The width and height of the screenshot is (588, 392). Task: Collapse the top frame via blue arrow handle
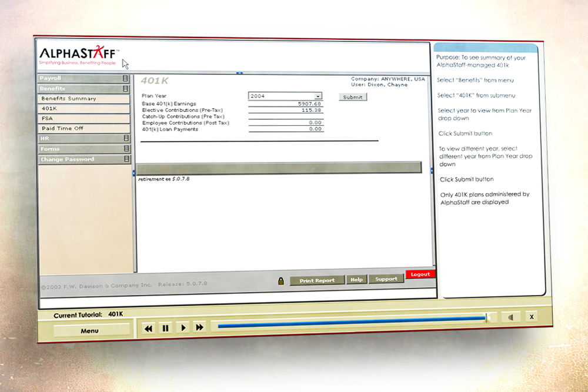[239, 73]
